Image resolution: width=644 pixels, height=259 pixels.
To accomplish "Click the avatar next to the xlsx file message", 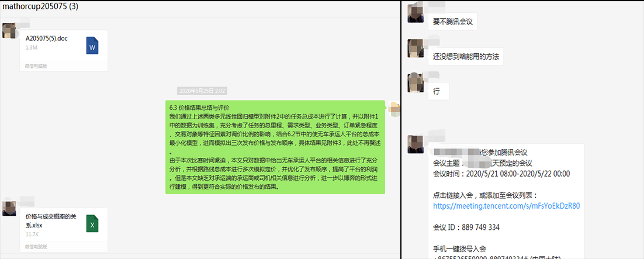I will 9,209.
